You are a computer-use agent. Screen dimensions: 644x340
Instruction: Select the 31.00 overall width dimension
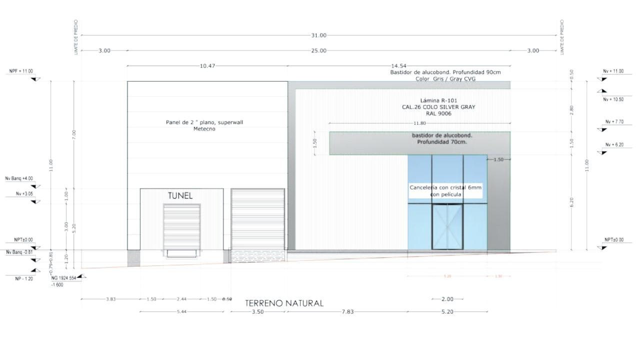[318, 36]
